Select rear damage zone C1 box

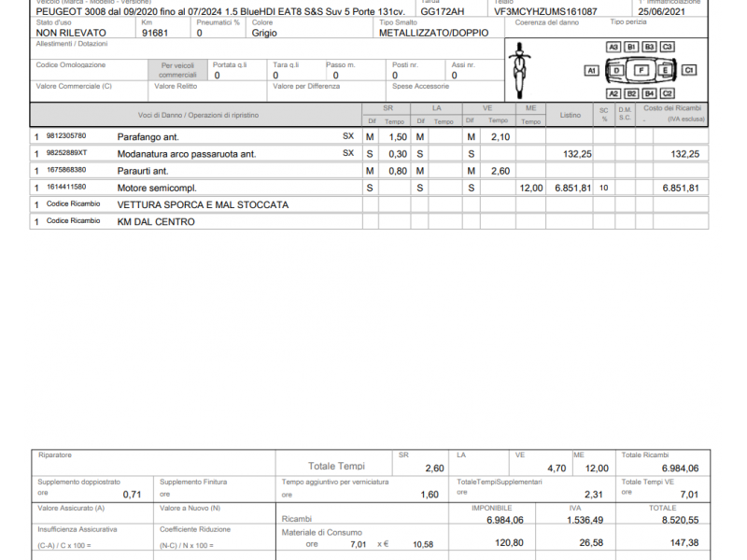point(689,71)
